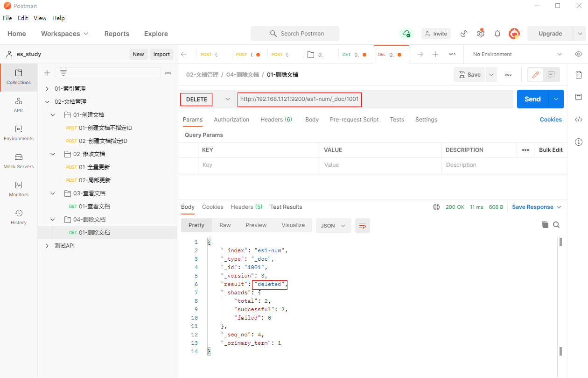
Task: Switch to the comment mode icon
Action: coord(551,75)
